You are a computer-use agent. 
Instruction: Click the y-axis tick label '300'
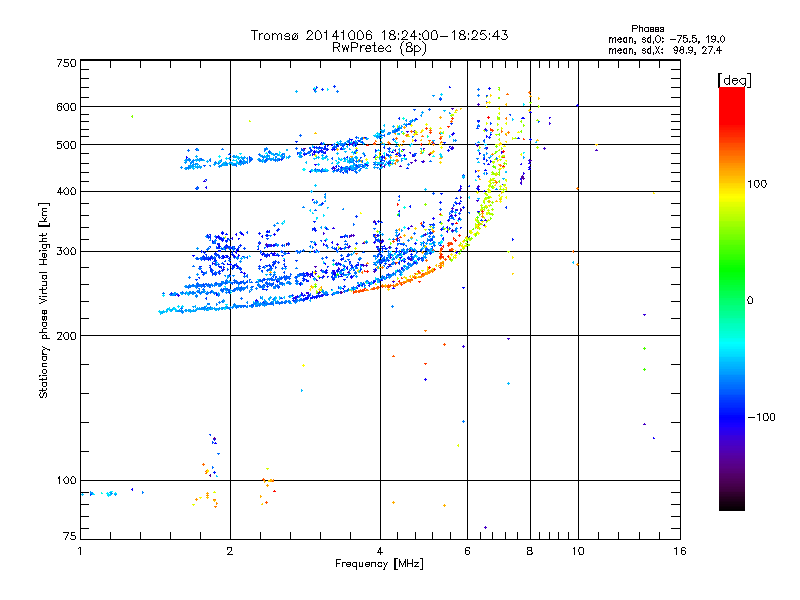coord(66,251)
